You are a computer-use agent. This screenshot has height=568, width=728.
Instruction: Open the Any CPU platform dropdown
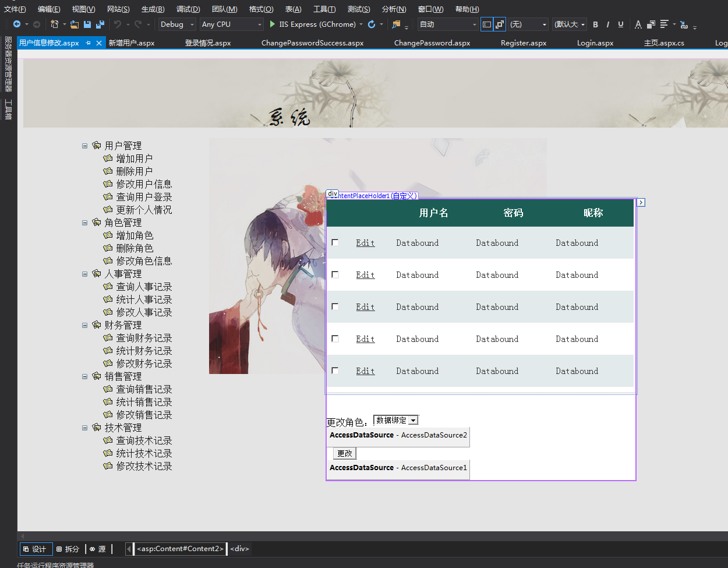tap(231, 24)
